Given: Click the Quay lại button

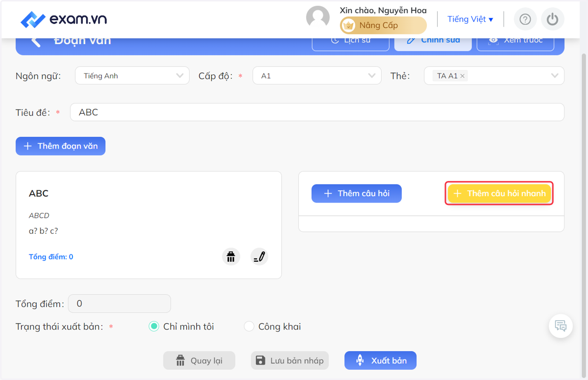Looking at the screenshot, I should click(x=199, y=360).
